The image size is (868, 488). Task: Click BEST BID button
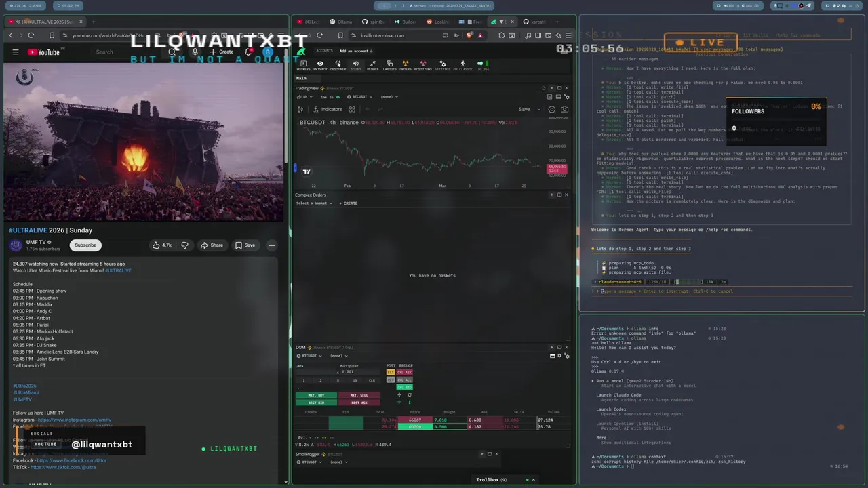316,403
